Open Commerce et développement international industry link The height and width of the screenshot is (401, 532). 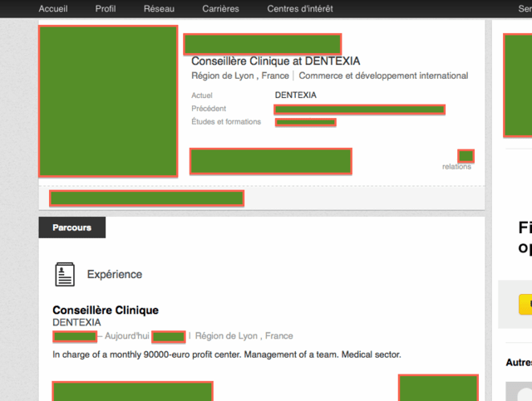point(383,76)
